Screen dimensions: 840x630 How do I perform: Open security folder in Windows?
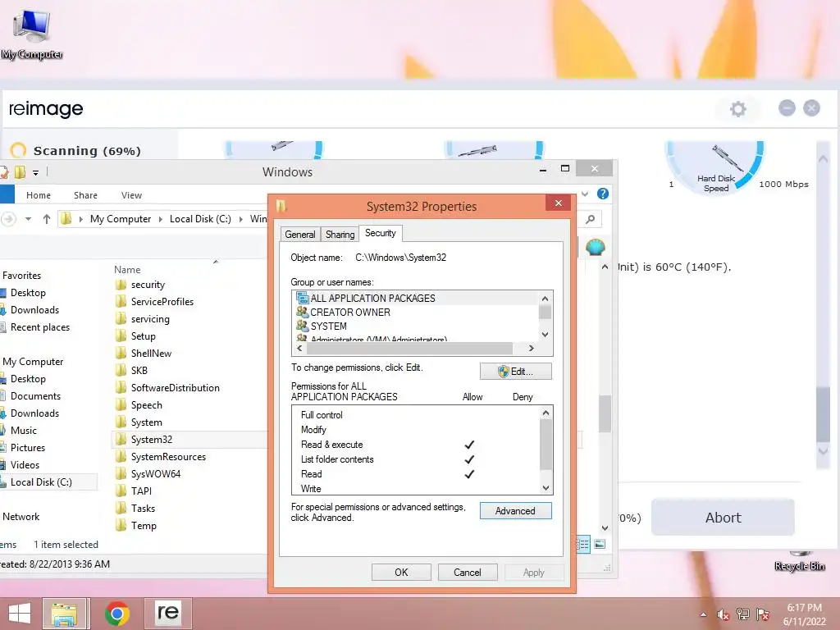point(148,285)
